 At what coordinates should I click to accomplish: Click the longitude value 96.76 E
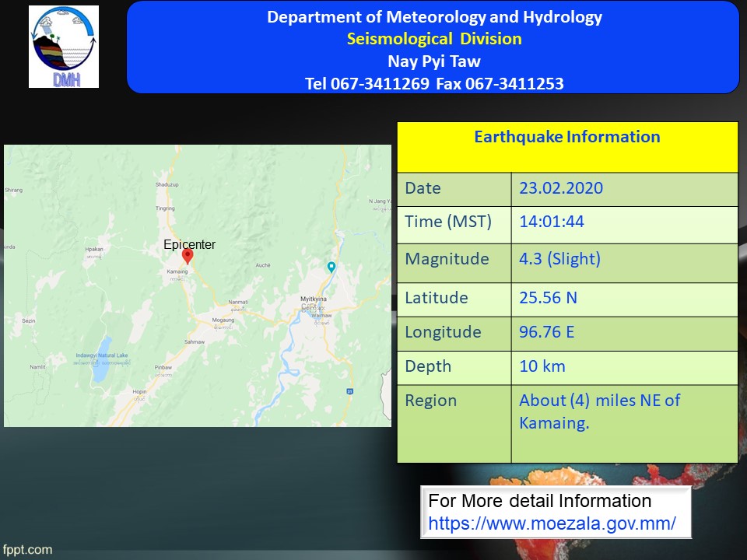coord(546,332)
